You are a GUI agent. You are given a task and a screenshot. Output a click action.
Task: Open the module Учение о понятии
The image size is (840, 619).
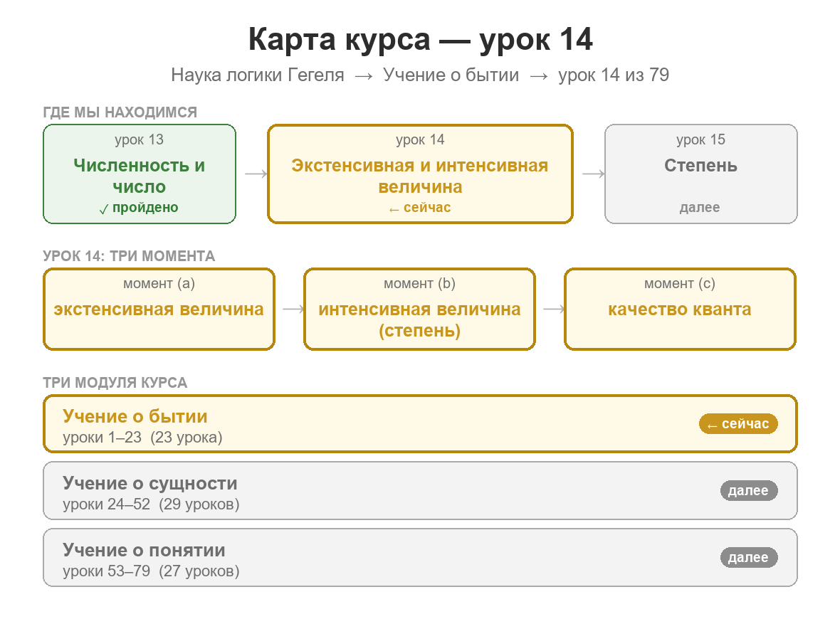(420, 557)
